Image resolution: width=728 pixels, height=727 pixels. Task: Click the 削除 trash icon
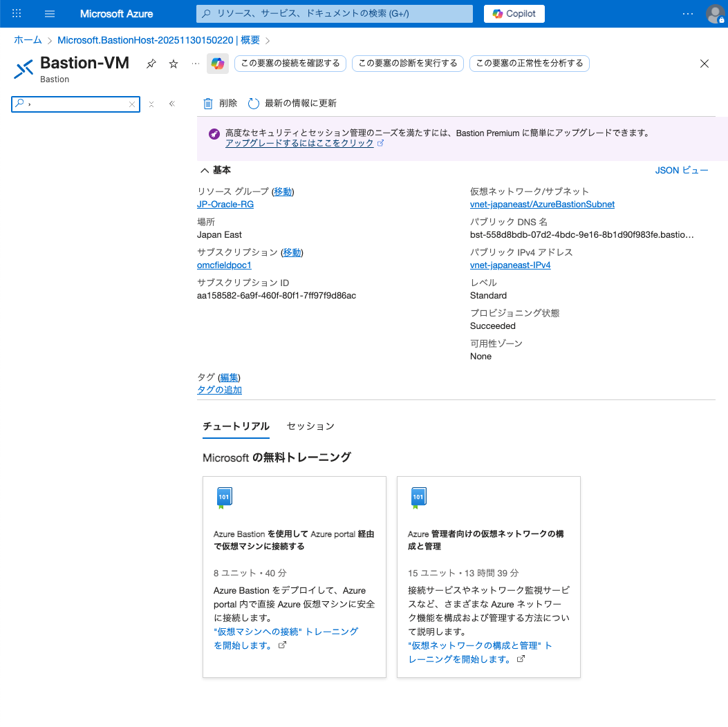click(208, 103)
